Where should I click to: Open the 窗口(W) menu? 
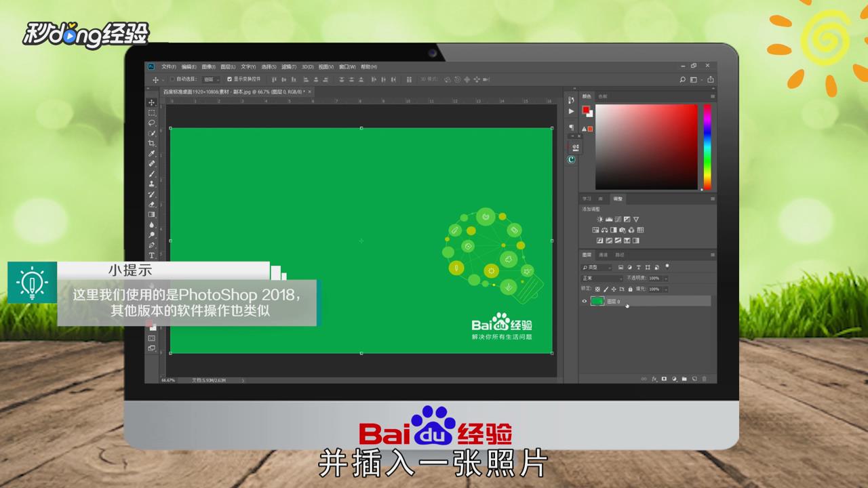pyautogui.click(x=347, y=66)
